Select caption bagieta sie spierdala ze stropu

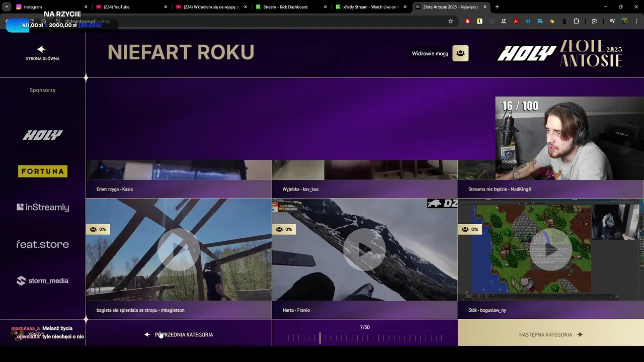point(140,310)
